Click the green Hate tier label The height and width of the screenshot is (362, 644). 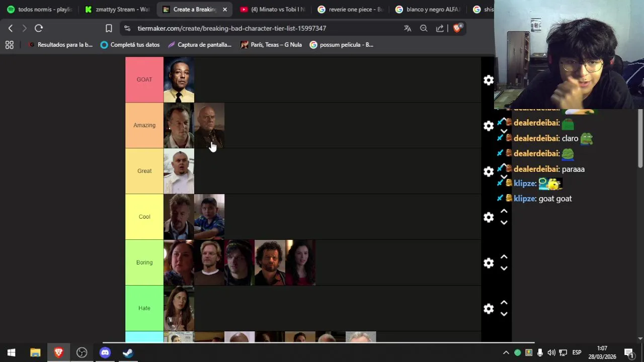point(144,308)
